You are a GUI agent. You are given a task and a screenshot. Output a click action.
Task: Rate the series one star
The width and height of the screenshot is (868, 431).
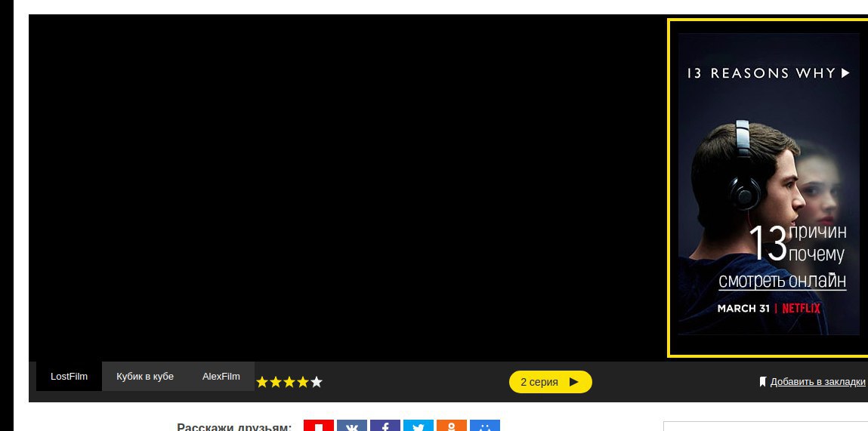pos(262,382)
